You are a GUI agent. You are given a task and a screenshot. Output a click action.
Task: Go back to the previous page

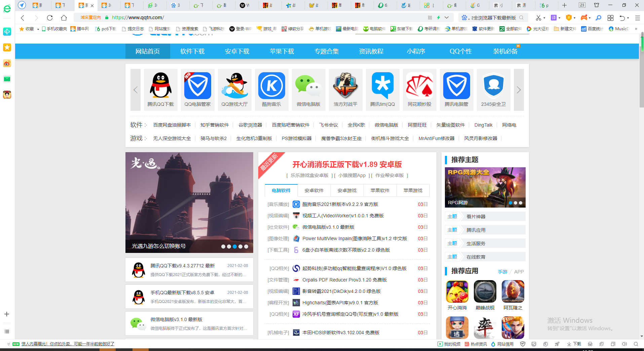click(x=23, y=18)
